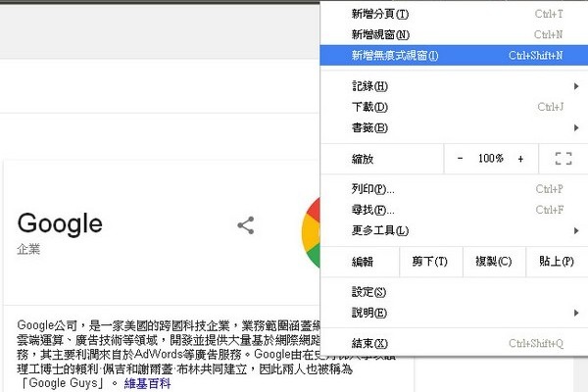Click the submenu arrow beside 說明
Image resolution: width=588 pixels, height=392 pixels.
[576, 313]
